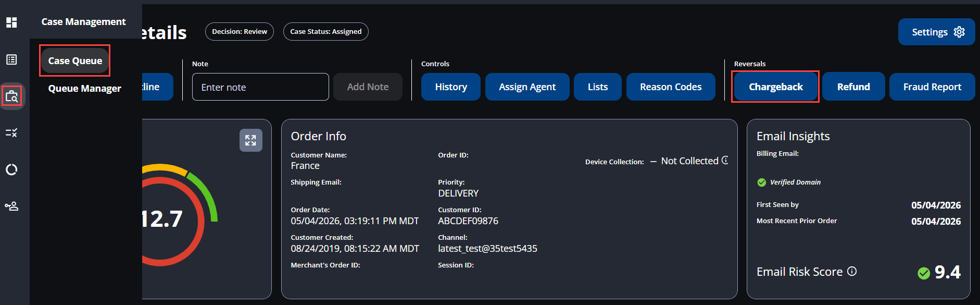The image size is (980, 305).
Task: Click the green check beside 9.4 score
Action: coord(924,273)
